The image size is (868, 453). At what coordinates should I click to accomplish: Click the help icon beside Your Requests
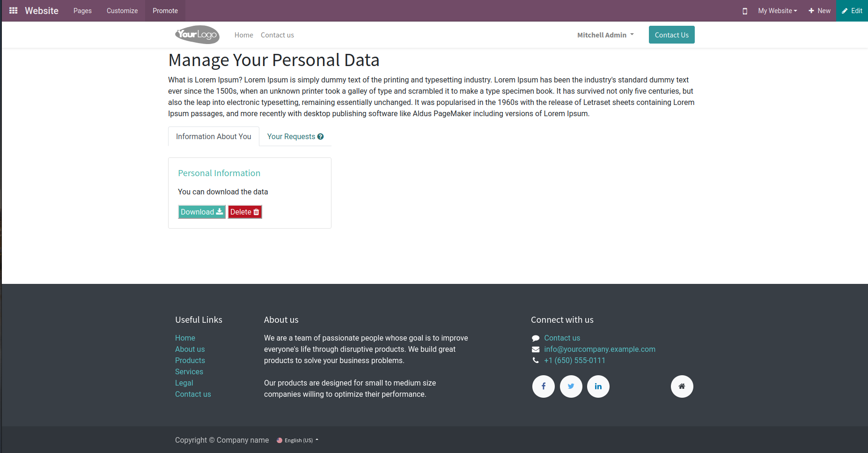[321, 137]
